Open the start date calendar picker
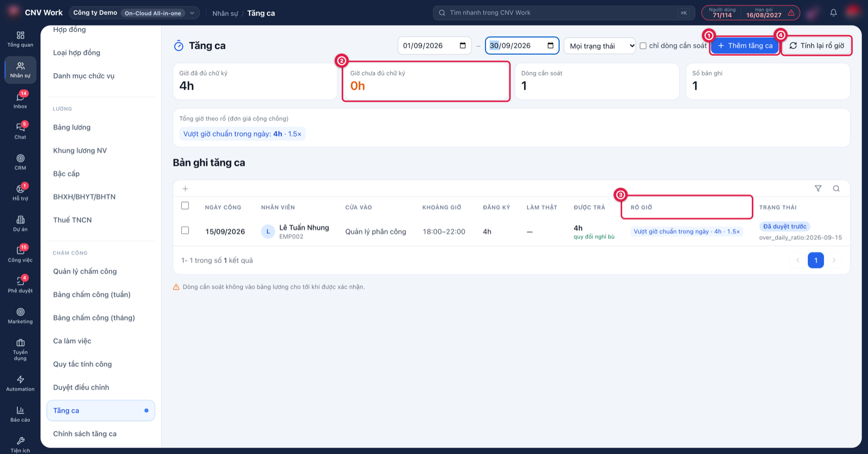Screen dimensions: 868x454 463,46
